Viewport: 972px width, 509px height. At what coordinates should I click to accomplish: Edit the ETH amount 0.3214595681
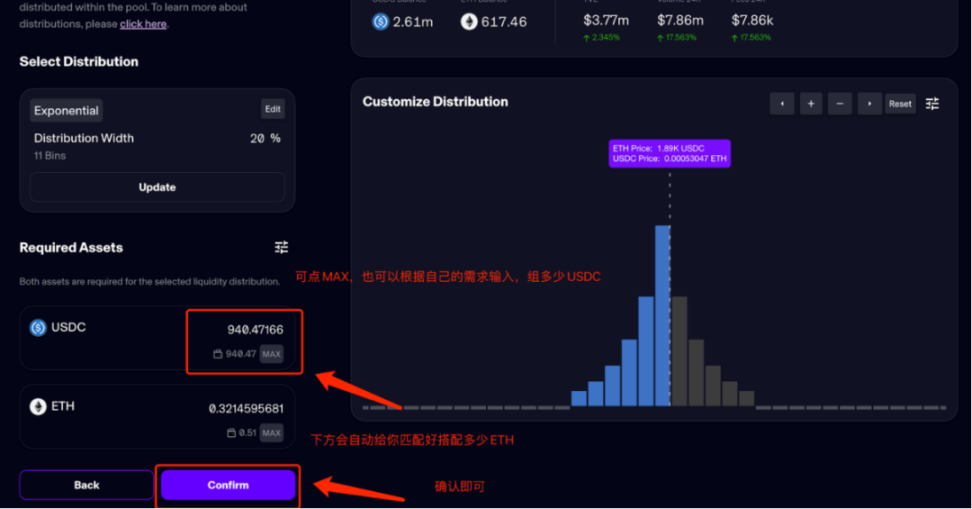[x=246, y=409]
